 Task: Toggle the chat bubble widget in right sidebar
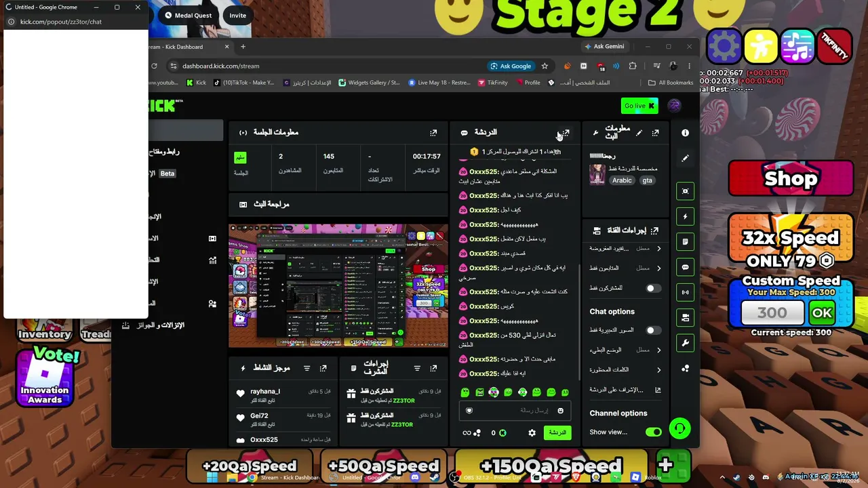point(685,267)
